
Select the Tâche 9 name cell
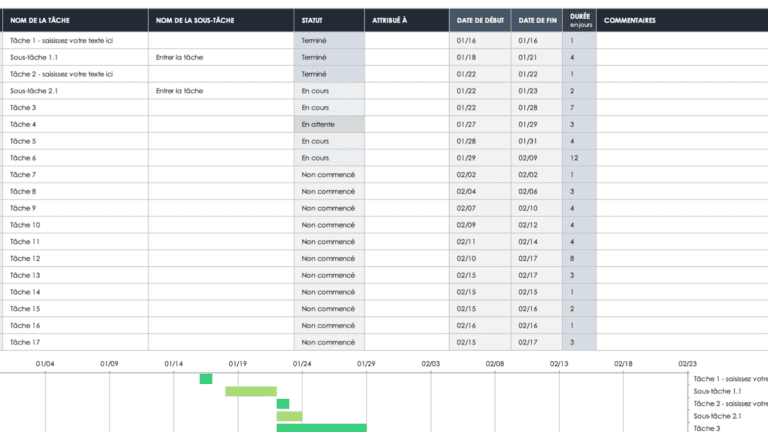pos(75,208)
